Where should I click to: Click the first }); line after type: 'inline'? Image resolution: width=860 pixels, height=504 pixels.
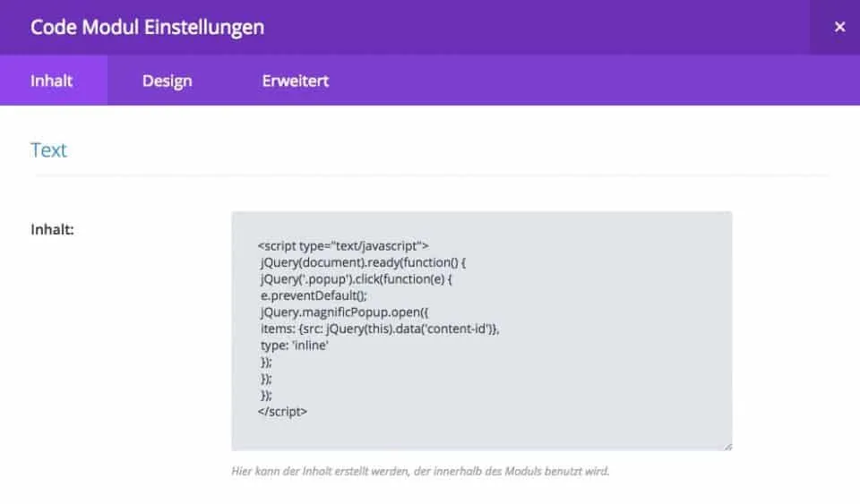pos(264,362)
